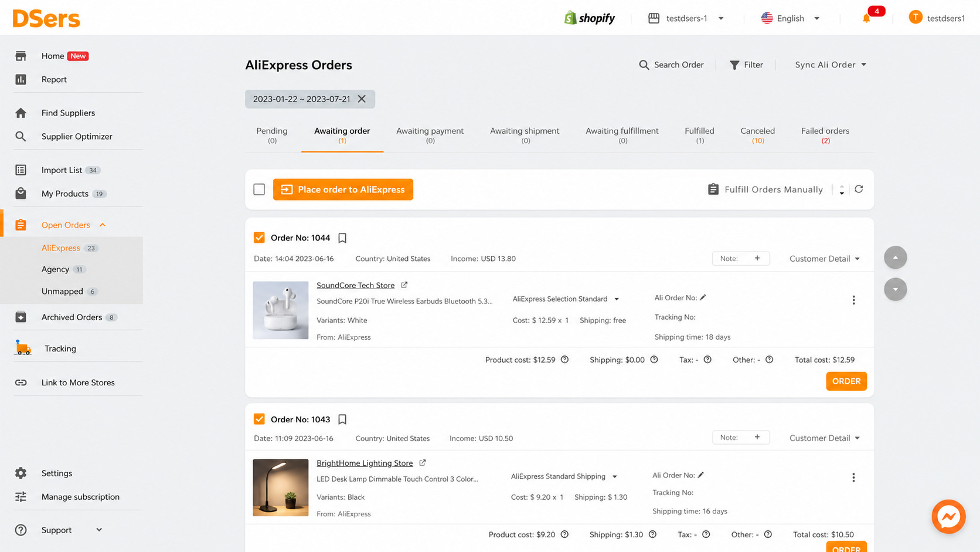This screenshot has width=980, height=552.
Task: Click Shipping help icon for order 1044
Action: pos(654,360)
